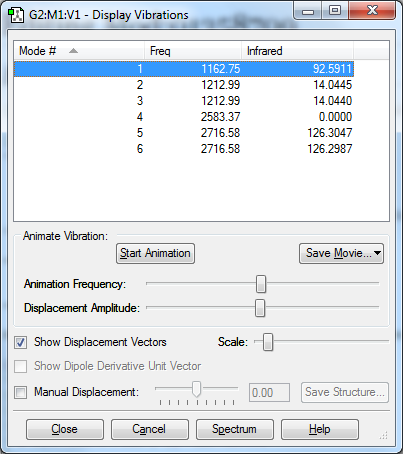403x454 pixels.
Task: Sort the list by Freq column header
Action: 193,51
